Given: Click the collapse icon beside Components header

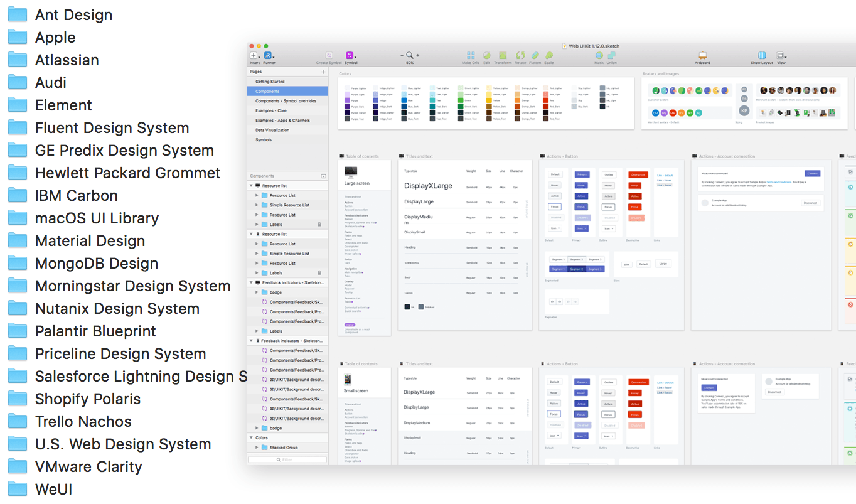Looking at the screenshot, I should click(x=324, y=176).
